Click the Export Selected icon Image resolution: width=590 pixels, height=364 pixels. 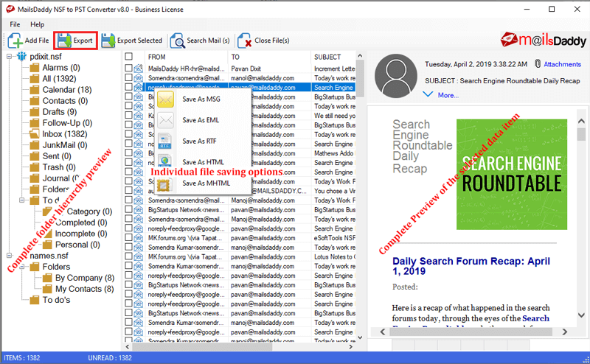pos(108,41)
